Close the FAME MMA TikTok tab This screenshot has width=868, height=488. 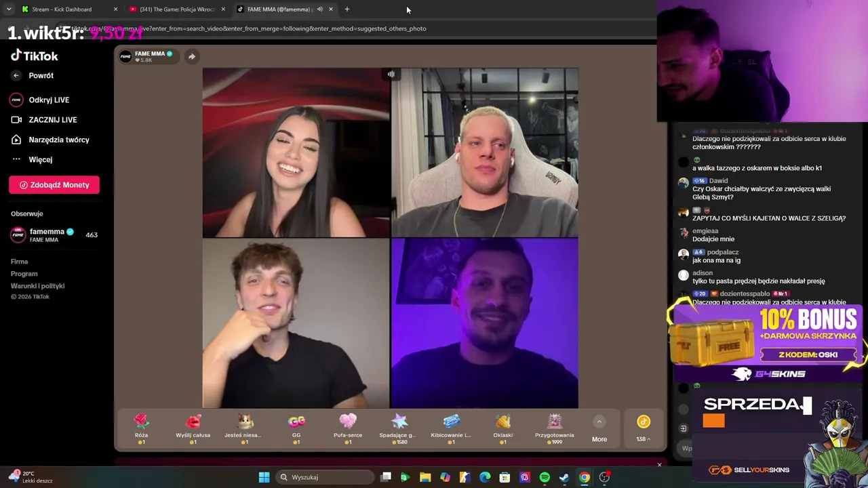331,9
